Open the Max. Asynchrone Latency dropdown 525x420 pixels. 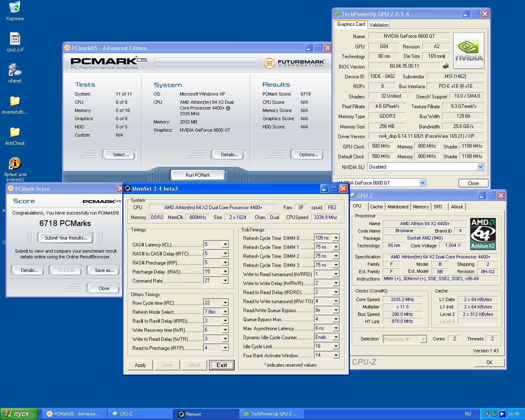(x=336, y=328)
